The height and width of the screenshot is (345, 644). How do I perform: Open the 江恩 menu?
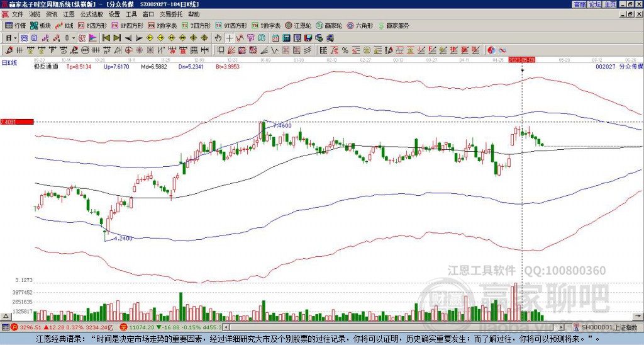[x=69, y=14]
